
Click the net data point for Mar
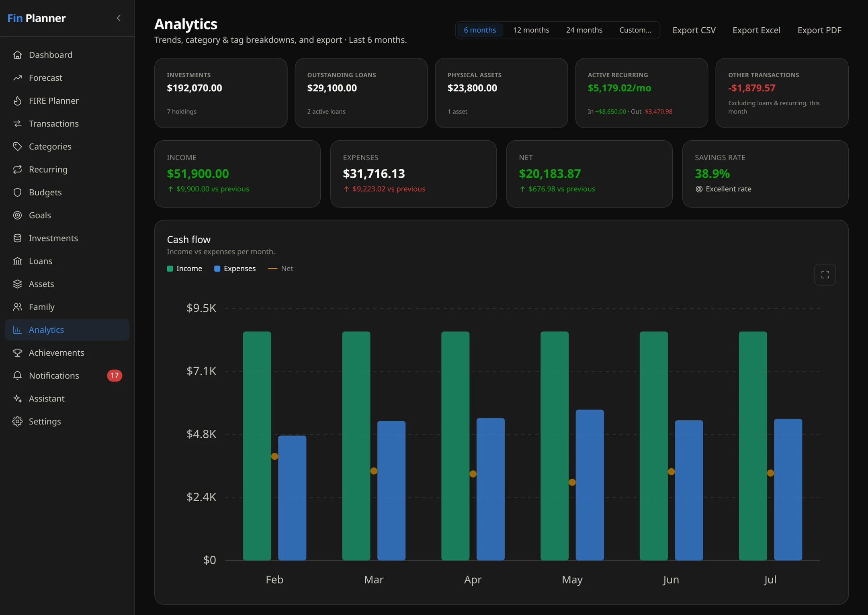(x=374, y=471)
